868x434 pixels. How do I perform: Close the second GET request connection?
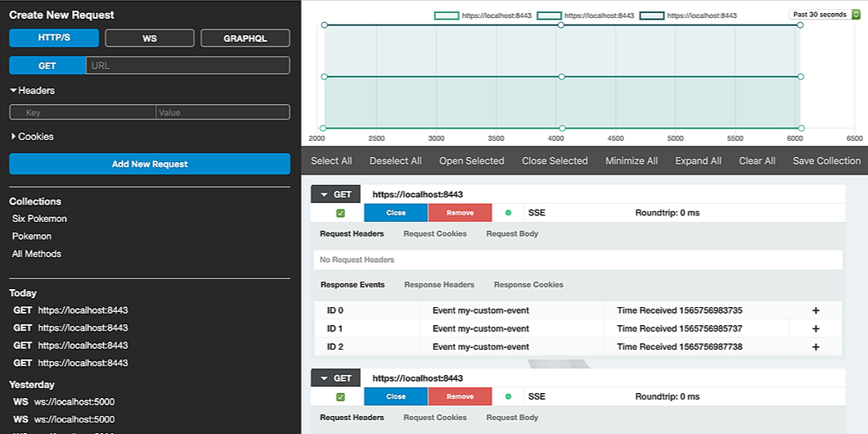pyautogui.click(x=396, y=397)
